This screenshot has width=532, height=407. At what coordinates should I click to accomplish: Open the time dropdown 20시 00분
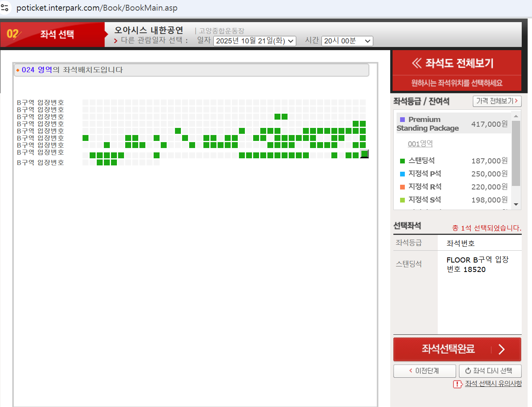pyautogui.click(x=348, y=41)
